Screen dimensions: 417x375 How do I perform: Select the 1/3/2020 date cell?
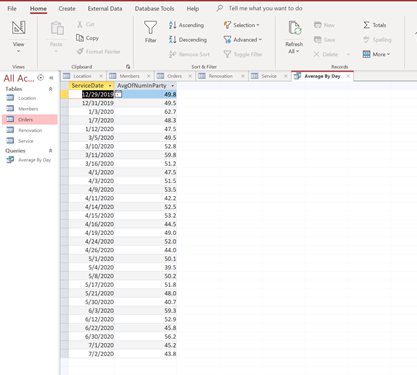tap(91, 112)
